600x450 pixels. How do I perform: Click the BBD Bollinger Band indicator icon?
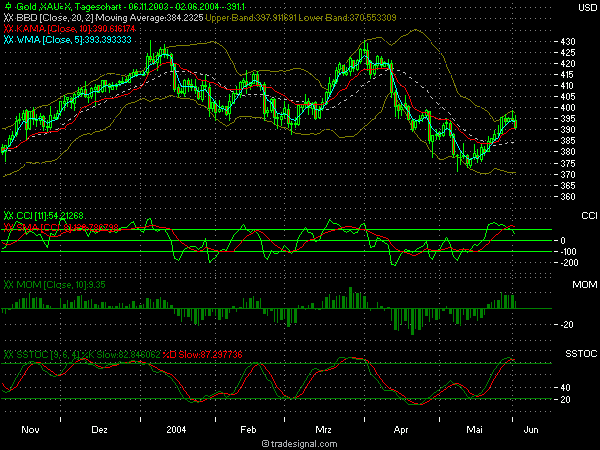(x=9, y=18)
